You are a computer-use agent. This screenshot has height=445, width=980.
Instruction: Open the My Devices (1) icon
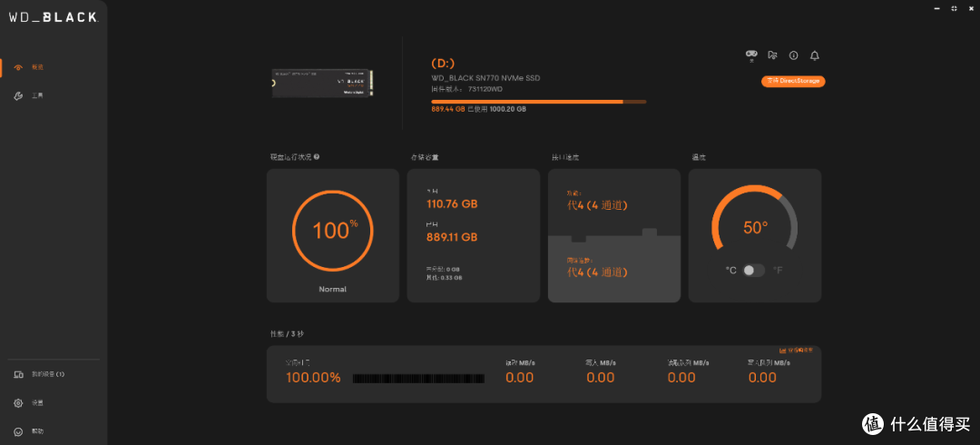coord(19,374)
